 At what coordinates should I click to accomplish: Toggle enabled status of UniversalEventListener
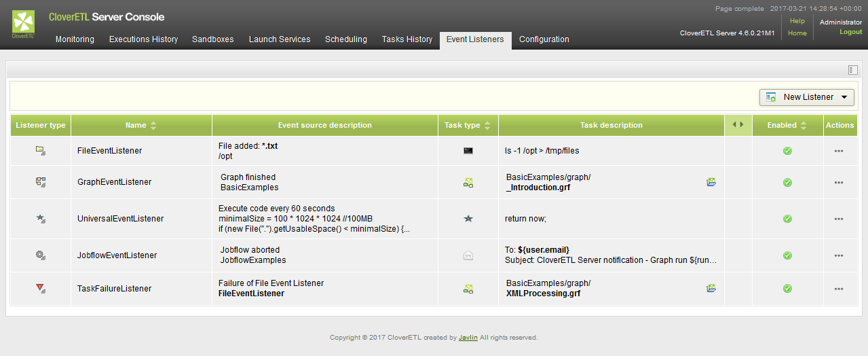[787, 219]
